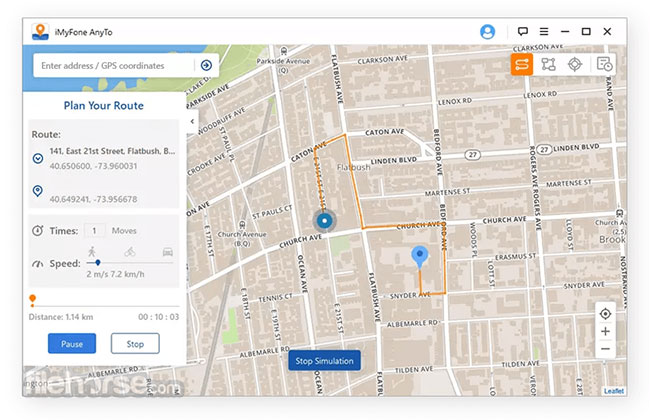The image size is (650, 420).
Task: Open the feedback chat bubble icon
Action: (x=522, y=31)
